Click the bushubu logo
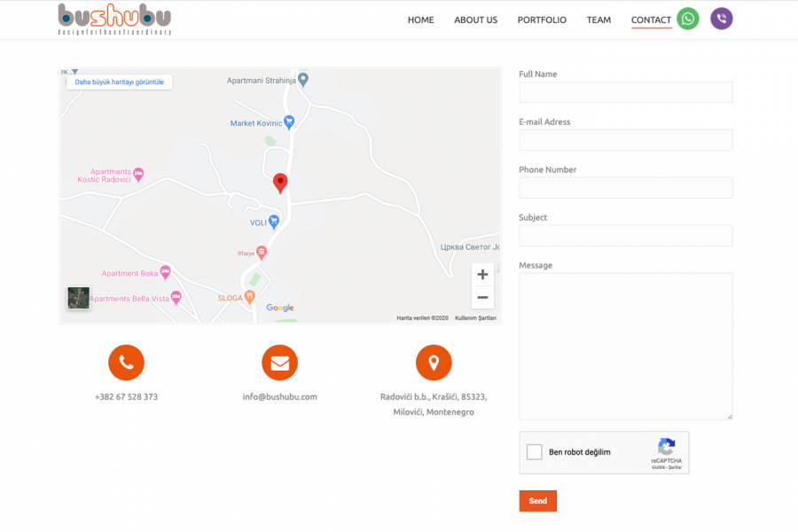This screenshot has height=532, width=798. pyautogui.click(x=114, y=19)
